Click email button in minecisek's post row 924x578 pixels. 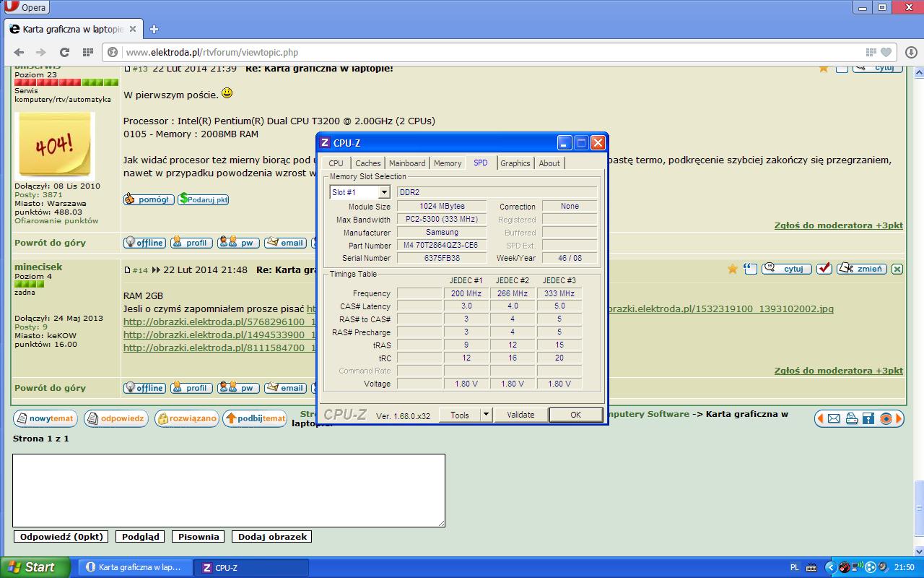285,388
